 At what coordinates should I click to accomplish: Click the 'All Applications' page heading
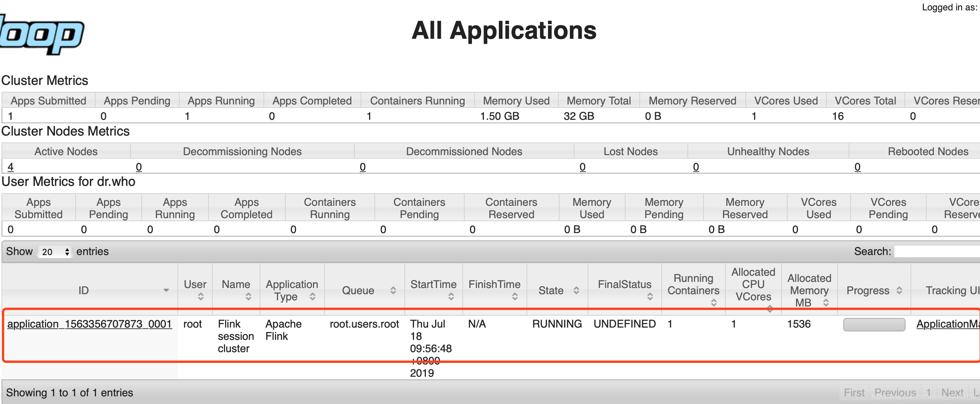coord(504,30)
